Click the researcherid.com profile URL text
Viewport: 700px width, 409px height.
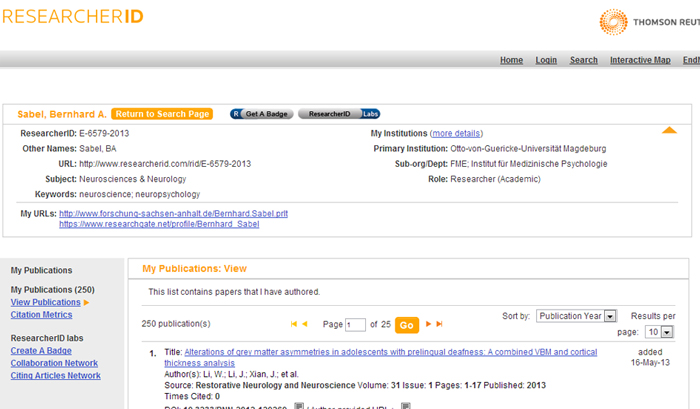tap(165, 164)
